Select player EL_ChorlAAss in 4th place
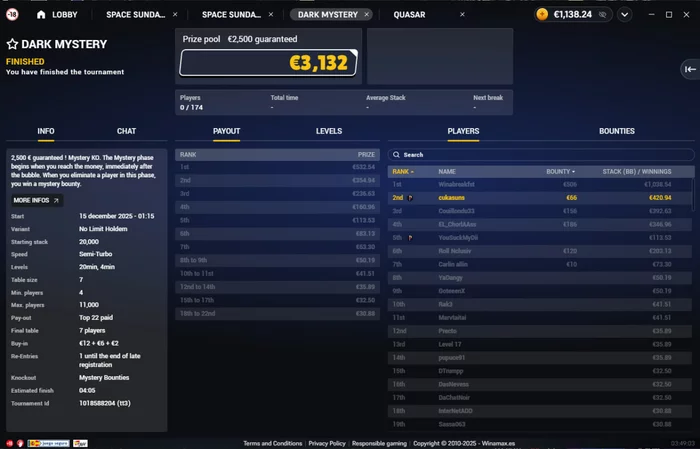 pos(541,224)
